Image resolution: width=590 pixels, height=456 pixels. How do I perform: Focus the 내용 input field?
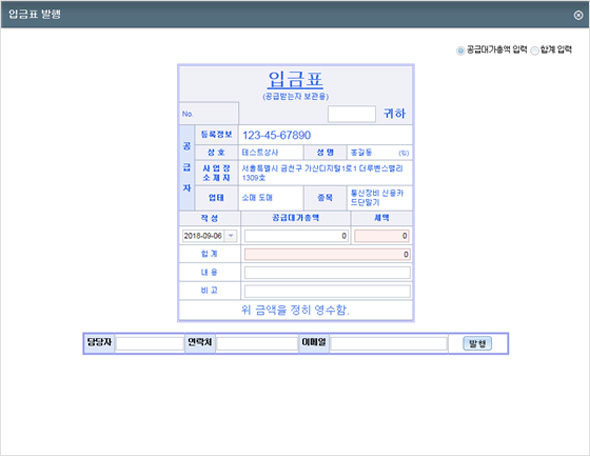(x=327, y=272)
